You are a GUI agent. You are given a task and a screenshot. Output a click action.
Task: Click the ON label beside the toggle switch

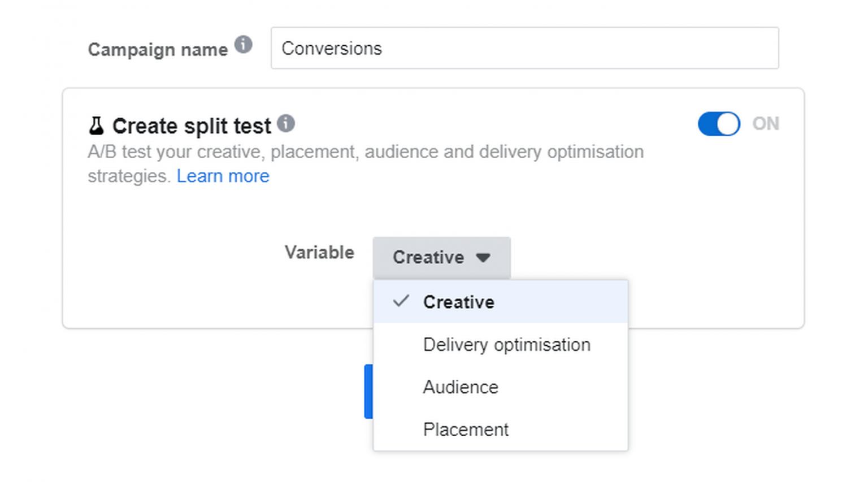point(766,124)
